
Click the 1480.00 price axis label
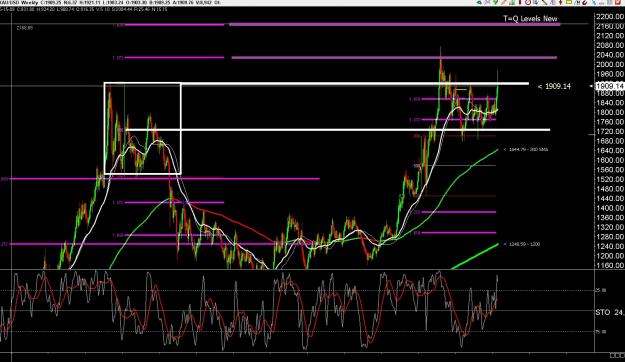coord(610,189)
